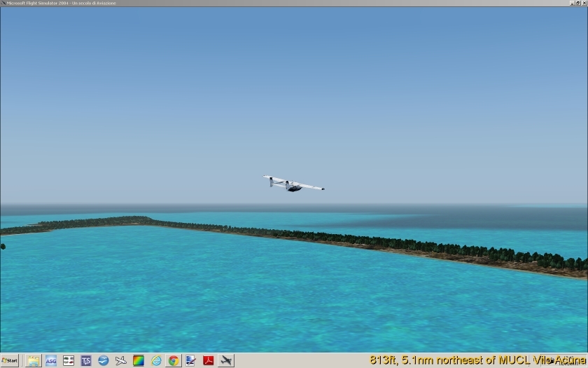Viewport: 588px width, 368px height.
Task: Open the purple TS taskbar icon
Action: click(86, 361)
